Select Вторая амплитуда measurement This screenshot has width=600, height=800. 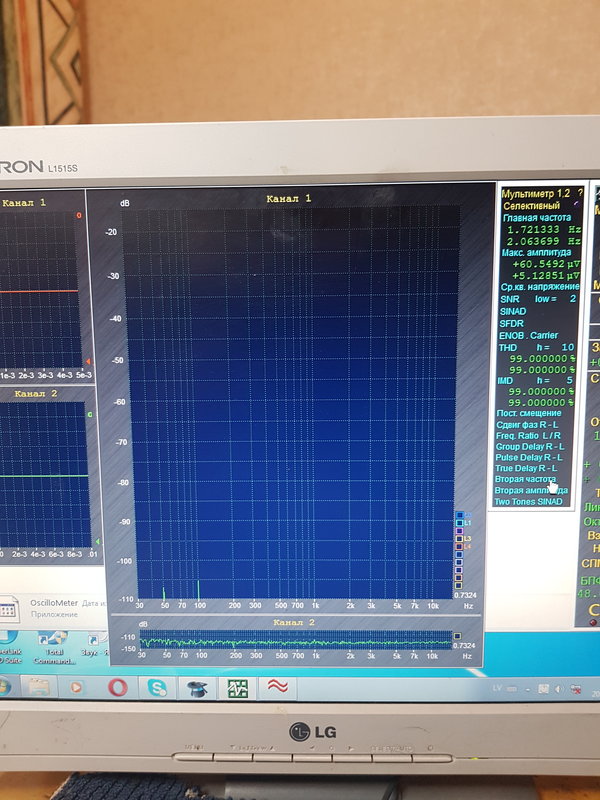531,490
